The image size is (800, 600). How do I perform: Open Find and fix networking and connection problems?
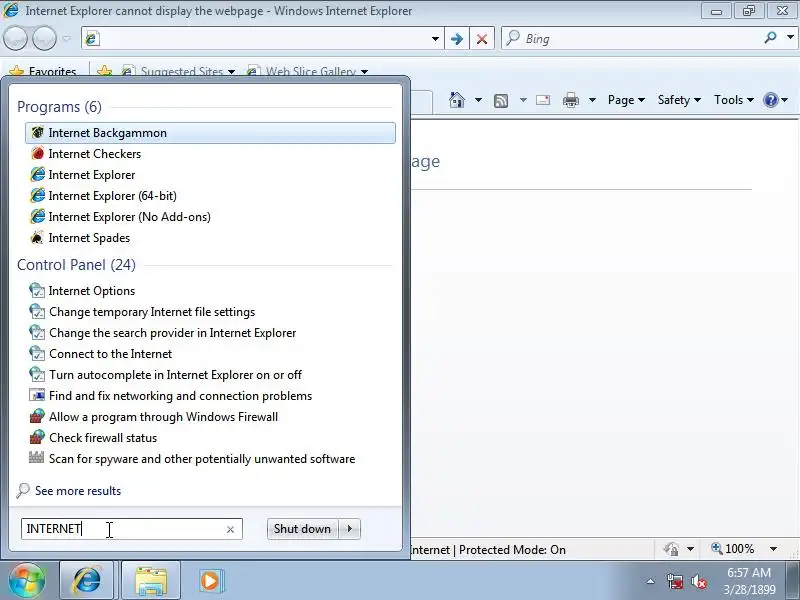click(180, 395)
